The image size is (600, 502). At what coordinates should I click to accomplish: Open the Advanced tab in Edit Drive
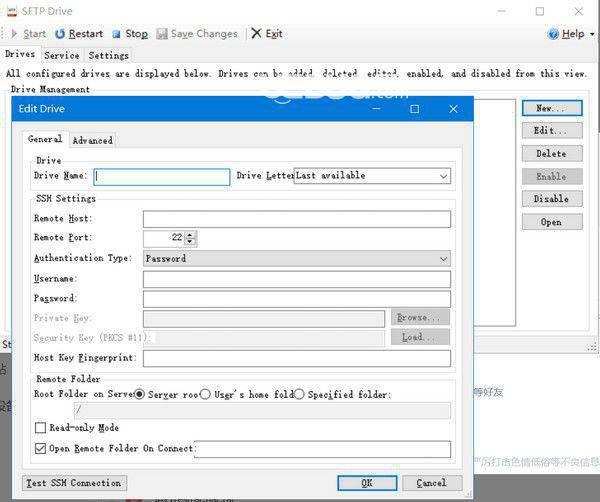[x=93, y=140]
